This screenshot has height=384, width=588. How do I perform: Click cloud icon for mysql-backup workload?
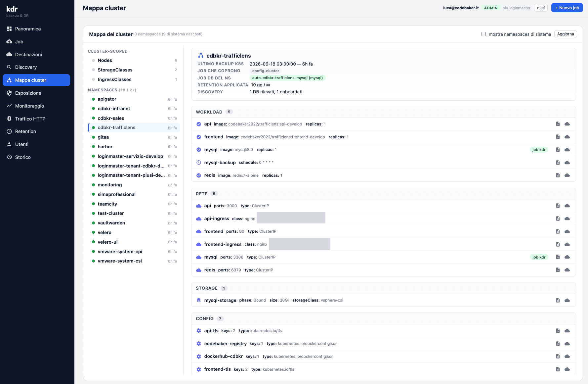(x=567, y=163)
